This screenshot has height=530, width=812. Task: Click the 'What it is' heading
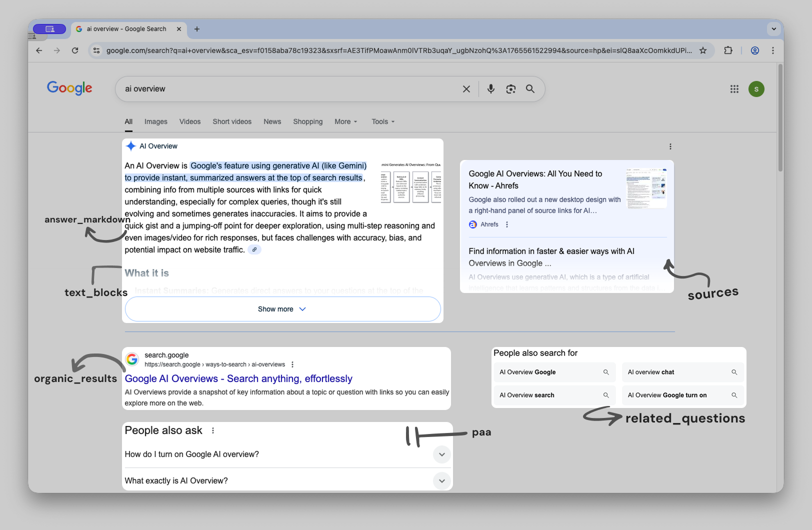point(146,273)
